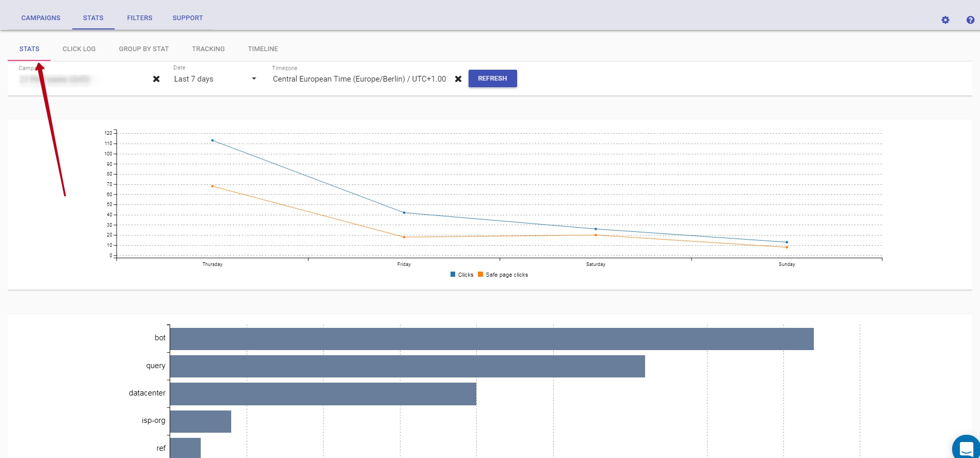Screen dimensions: 980x458
Task: Open the Timezone selection field
Action: click(359, 79)
